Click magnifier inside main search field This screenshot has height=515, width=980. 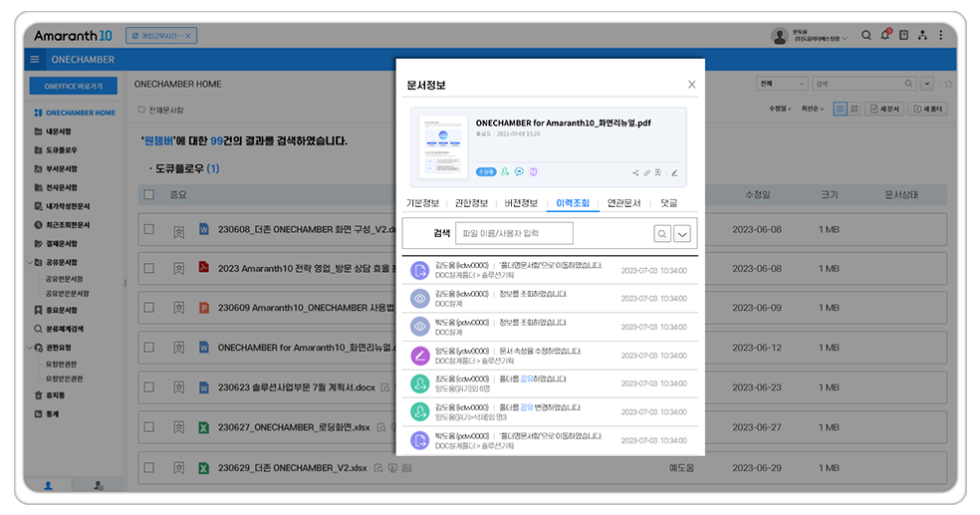908,84
